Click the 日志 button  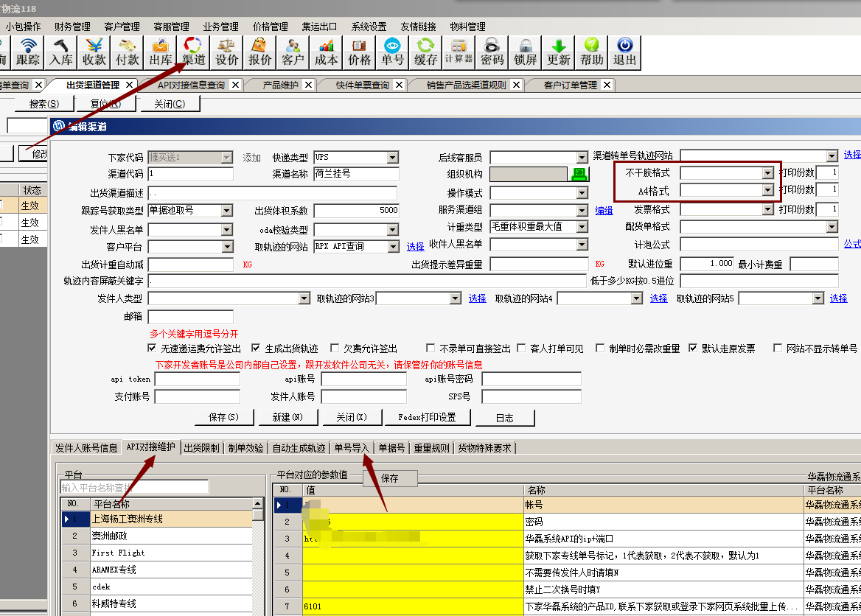505,418
